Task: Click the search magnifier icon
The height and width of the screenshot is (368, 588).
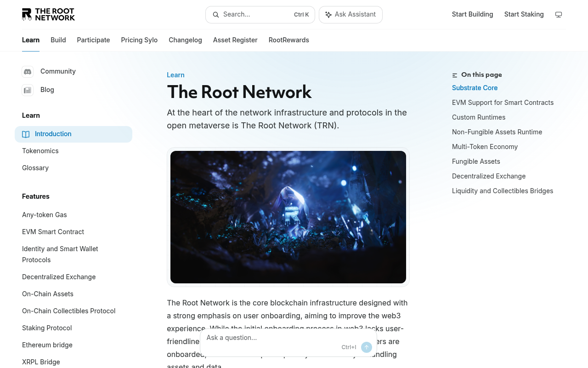Action: tap(216, 15)
